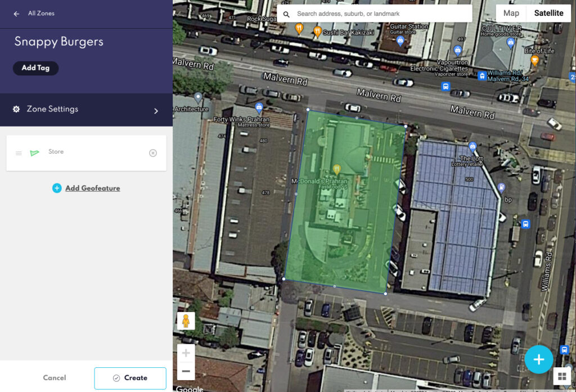Click the Vapourtron shop pin

pyautogui.click(x=457, y=50)
